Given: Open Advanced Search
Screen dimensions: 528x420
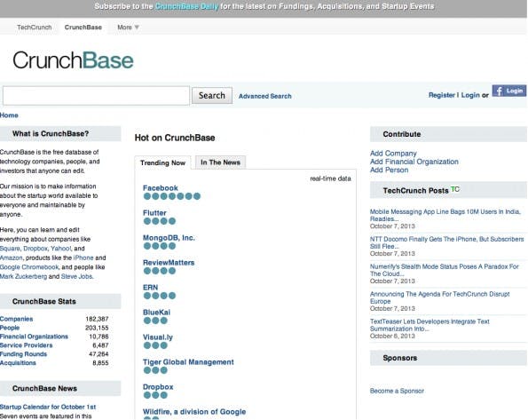Looking at the screenshot, I should tap(265, 96).
